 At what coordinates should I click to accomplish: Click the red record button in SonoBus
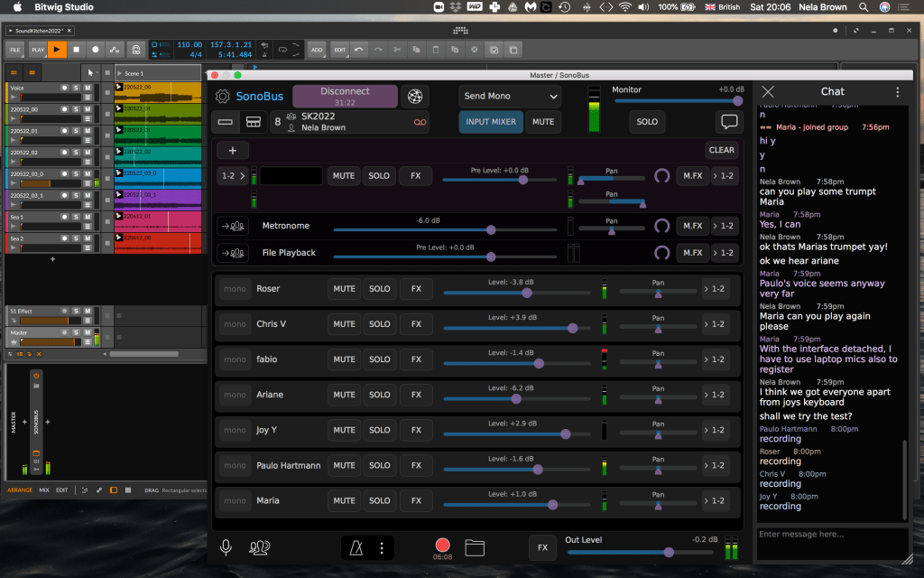(x=442, y=545)
